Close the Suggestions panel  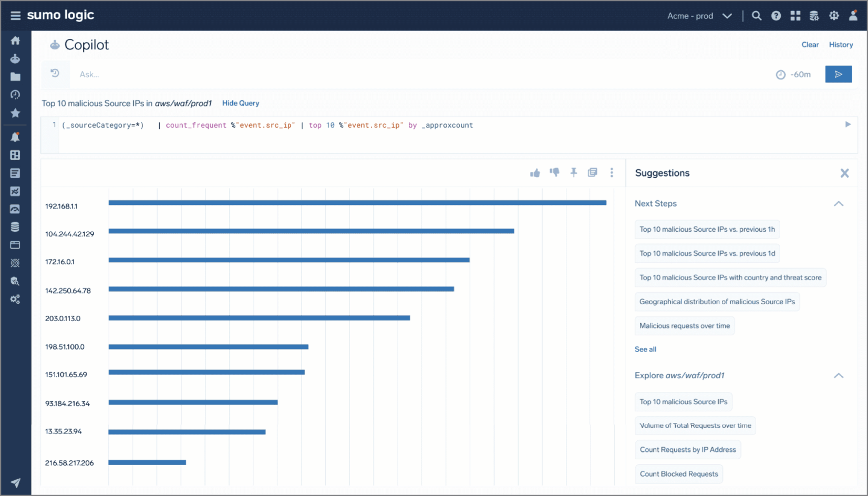845,173
